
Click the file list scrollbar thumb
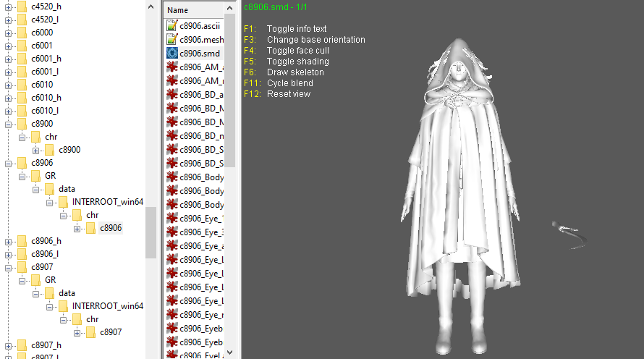[229, 90]
